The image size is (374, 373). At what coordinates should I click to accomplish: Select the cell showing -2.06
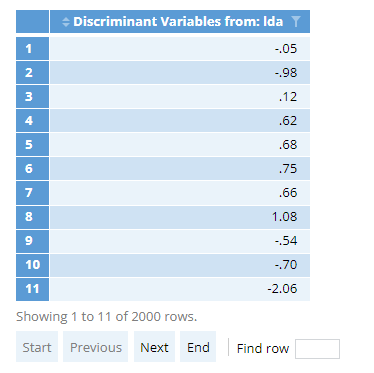click(180, 289)
